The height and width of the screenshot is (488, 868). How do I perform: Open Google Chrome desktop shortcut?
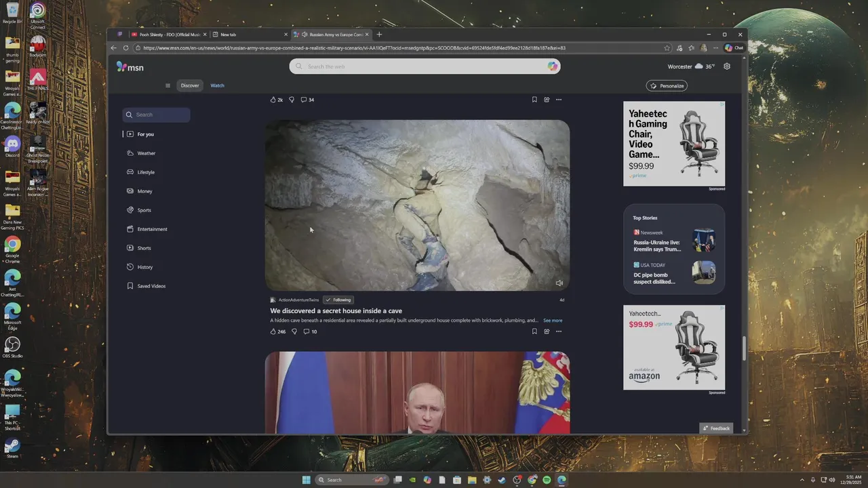[x=12, y=247]
